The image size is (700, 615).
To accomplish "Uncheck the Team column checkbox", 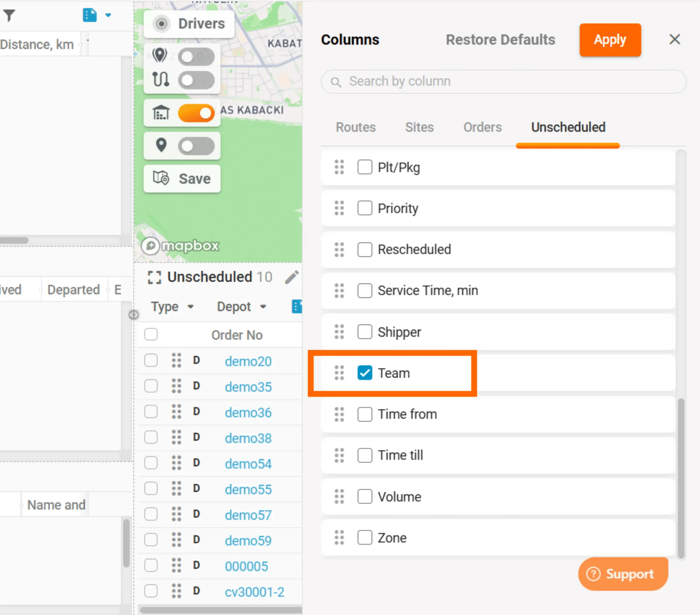I will [365, 373].
